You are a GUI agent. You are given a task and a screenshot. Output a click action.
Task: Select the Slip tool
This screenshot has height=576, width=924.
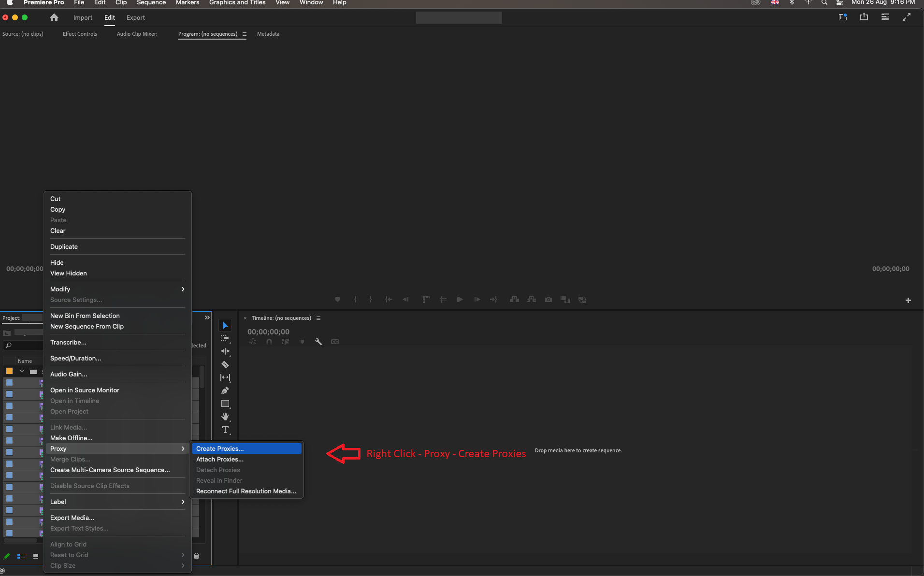pos(225,377)
